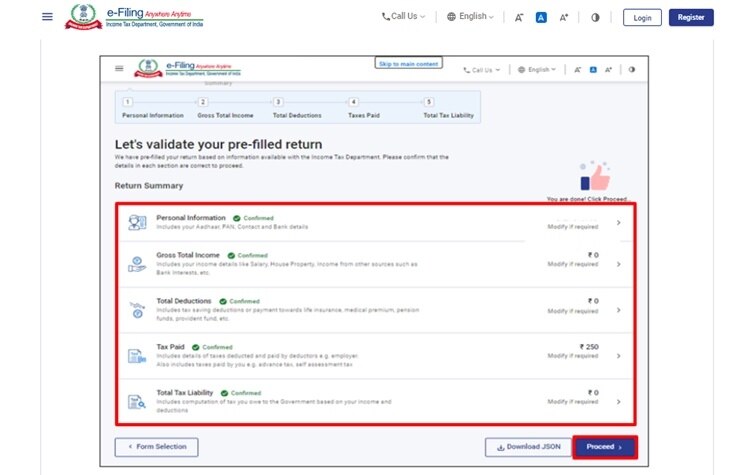Click the Total Tax Liability section icon
The image size is (750, 475).
point(135,402)
